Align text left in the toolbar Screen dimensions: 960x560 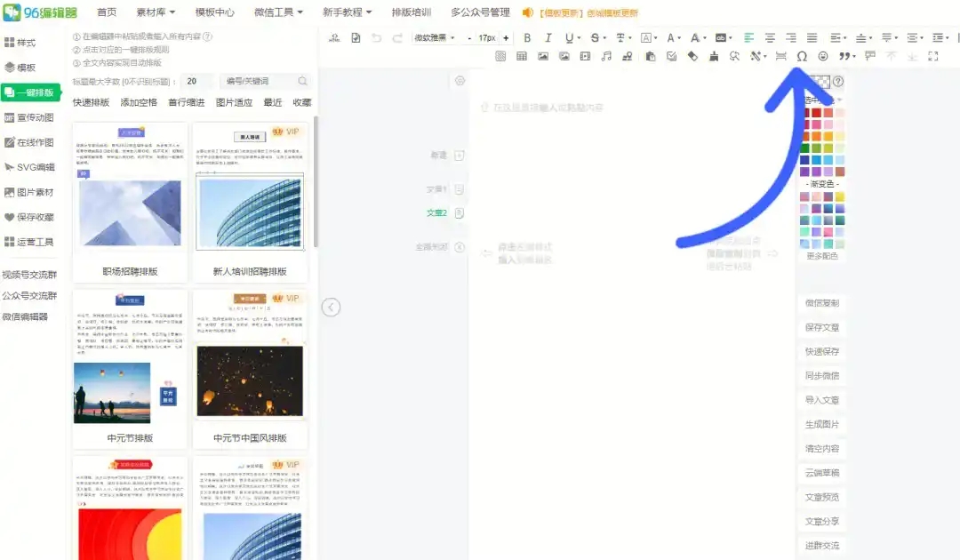(748, 38)
